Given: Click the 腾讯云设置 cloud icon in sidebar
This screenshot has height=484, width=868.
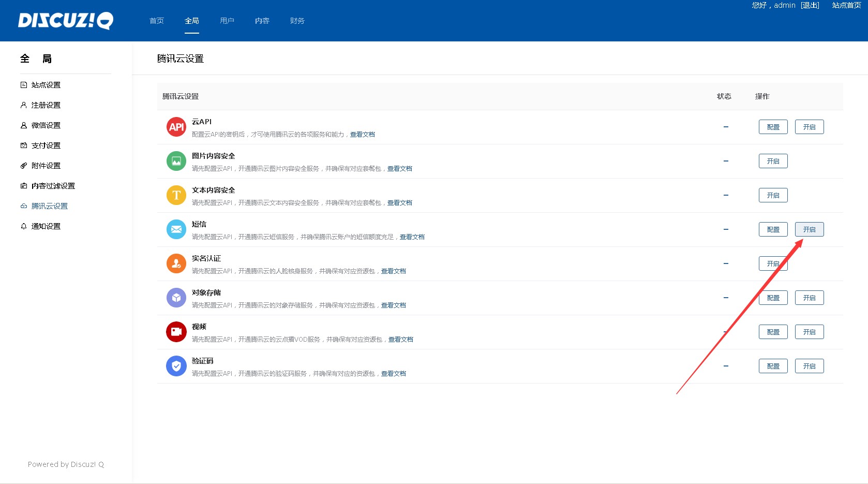Looking at the screenshot, I should (x=24, y=206).
